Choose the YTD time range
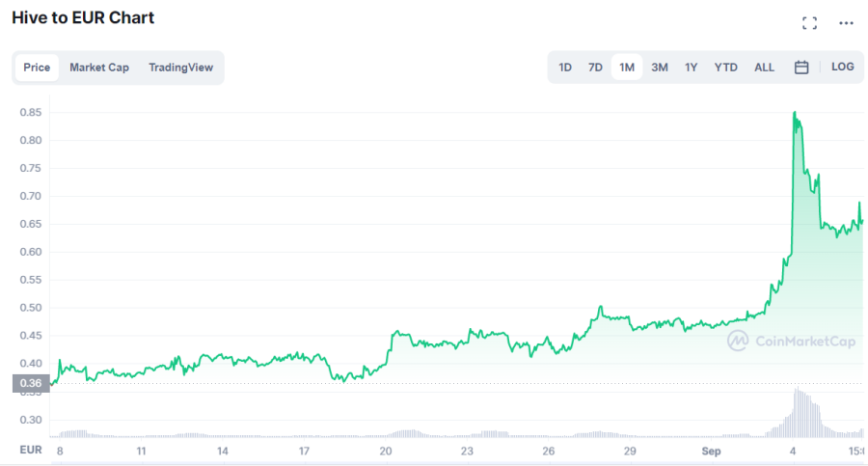This screenshot has width=868, height=466. (x=725, y=68)
